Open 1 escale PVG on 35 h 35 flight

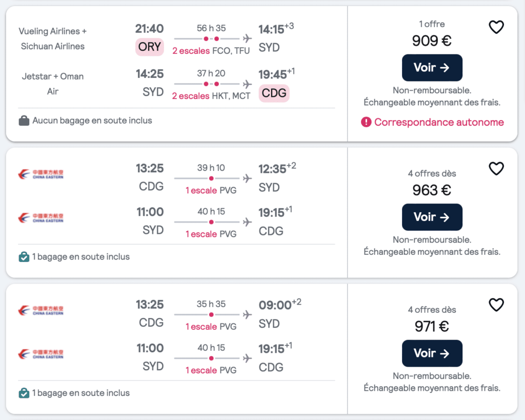click(211, 327)
